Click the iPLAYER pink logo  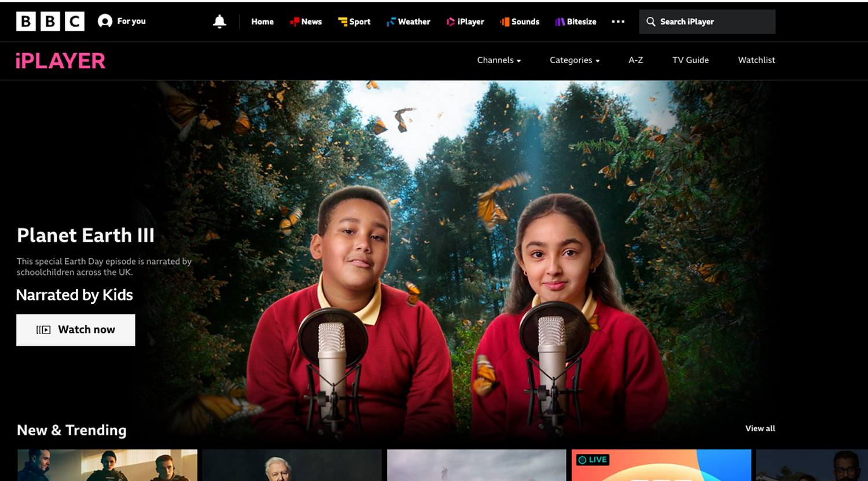tap(60, 61)
